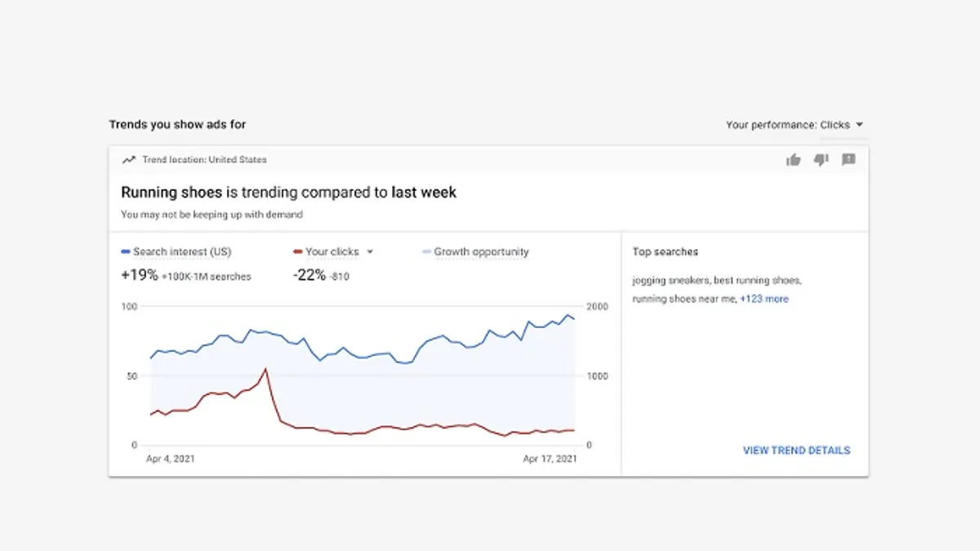Viewport: 980px width, 551px height.
Task: Click the Apr 17, 2021 axis date label
Action: click(x=550, y=459)
